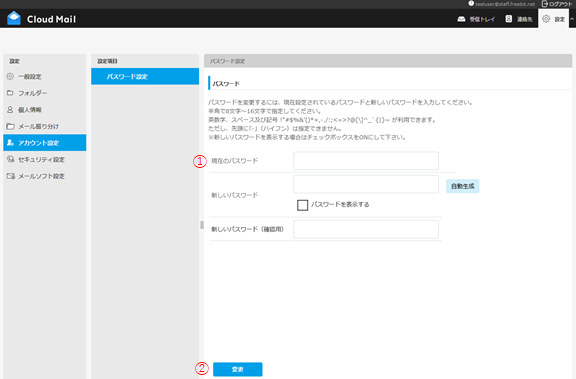Click the contacts book icon in header
Viewport: 576px width, 379px height.
[508, 19]
